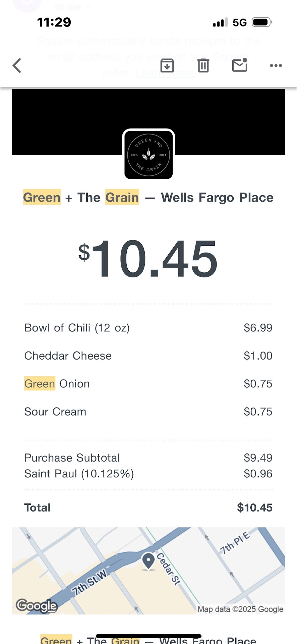Tap the Saint Paul tax row
The image size is (297, 644).
(x=79, y=474)
